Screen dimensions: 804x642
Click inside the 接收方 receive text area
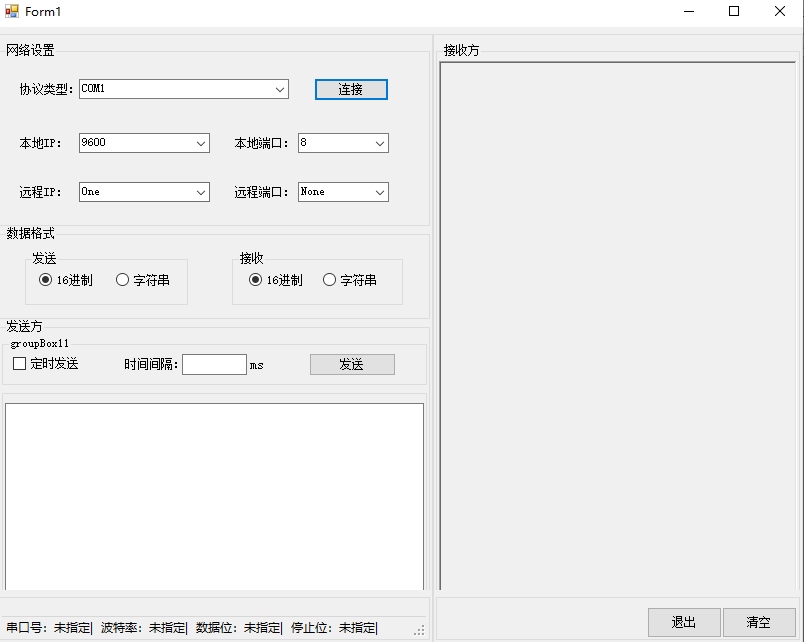point(618,326)
